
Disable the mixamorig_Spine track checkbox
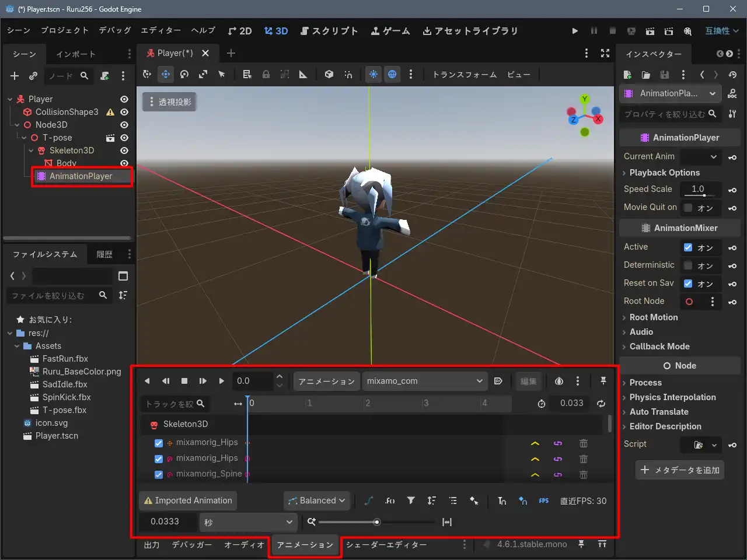click(158, 474)
